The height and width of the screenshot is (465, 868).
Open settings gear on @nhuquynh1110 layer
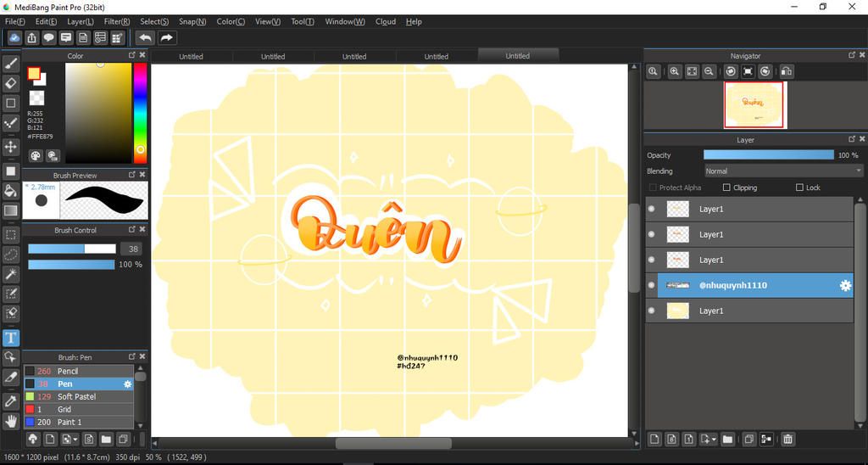click(845, 285)
